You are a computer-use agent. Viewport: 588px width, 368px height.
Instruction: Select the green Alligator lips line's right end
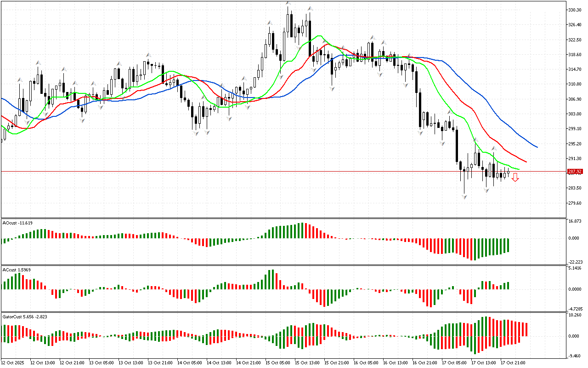(x=519, y=169)
